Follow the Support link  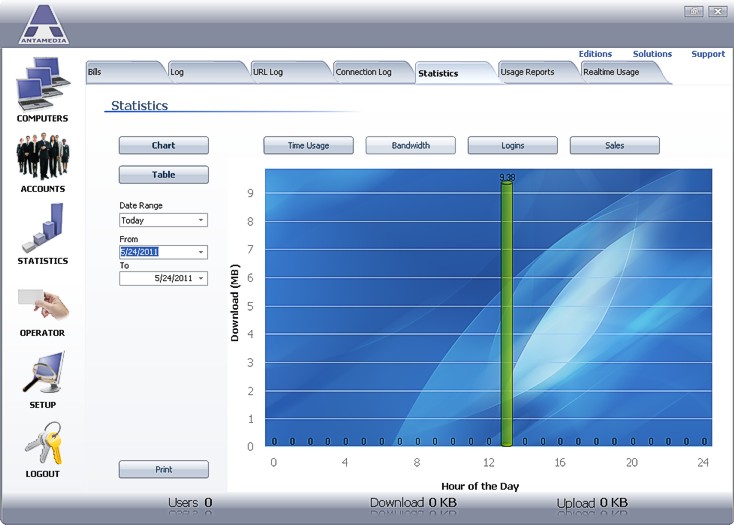(708, 54)
